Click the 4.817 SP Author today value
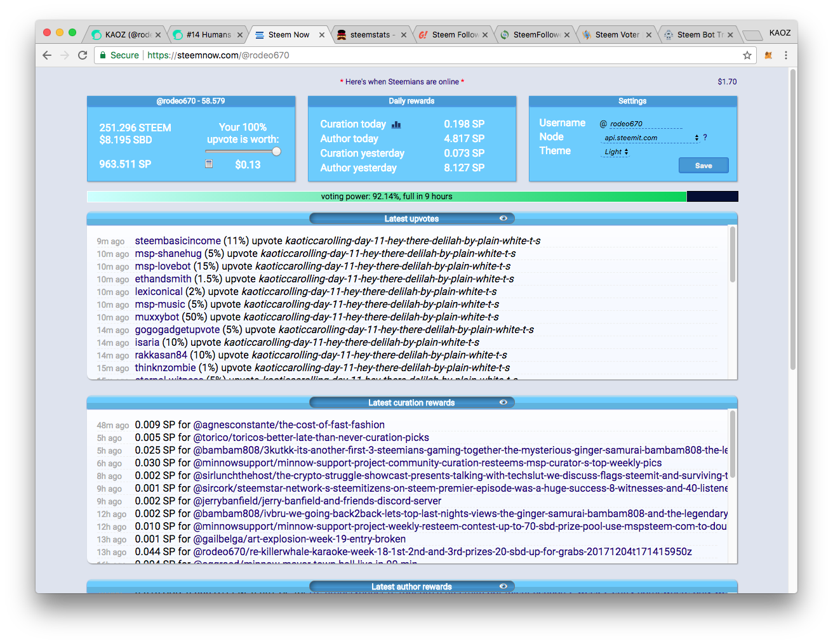 click(x=464, y=138)
